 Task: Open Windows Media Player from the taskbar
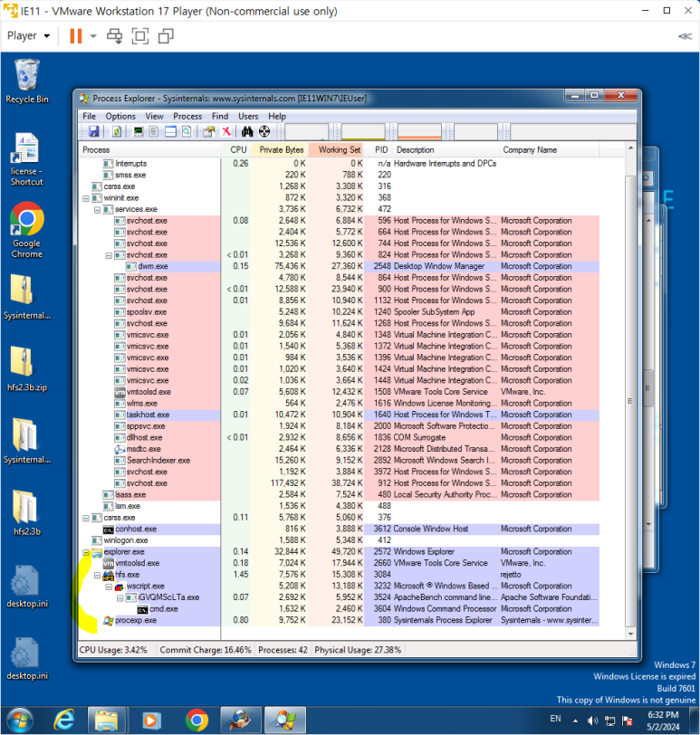click(151, 720)
